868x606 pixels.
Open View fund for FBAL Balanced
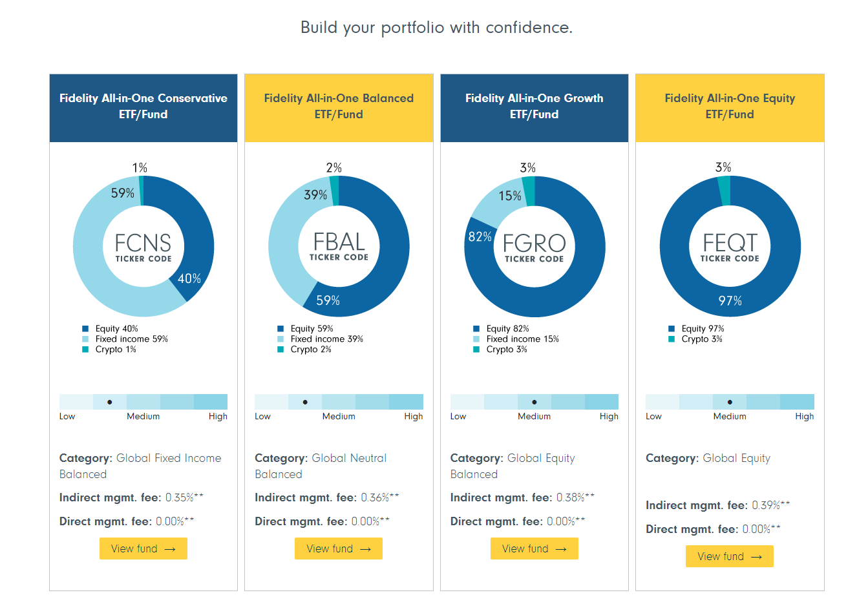pyautogui.click(x=339, y=549)
